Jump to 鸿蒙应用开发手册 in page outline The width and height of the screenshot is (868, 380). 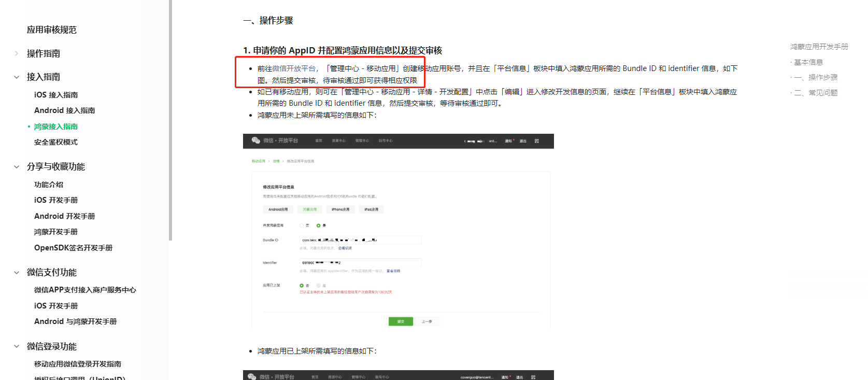click(819, 47)
